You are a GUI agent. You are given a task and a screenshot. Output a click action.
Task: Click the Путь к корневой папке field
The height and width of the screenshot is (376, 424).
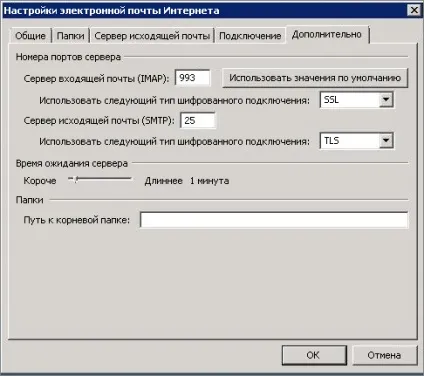(274, 220)
